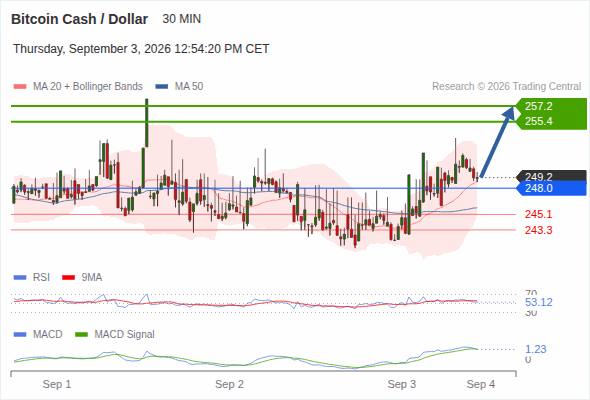Screen dimensions: 590x400
Task: Click the Sep 4 date axis label
Action: pyautogui.click(x=481, y=384)
